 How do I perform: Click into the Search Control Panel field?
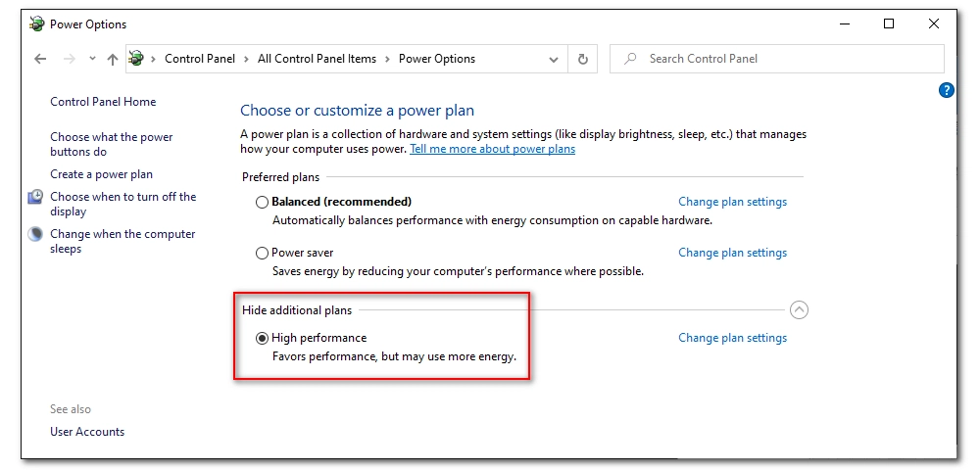click(x=784, y=59)
